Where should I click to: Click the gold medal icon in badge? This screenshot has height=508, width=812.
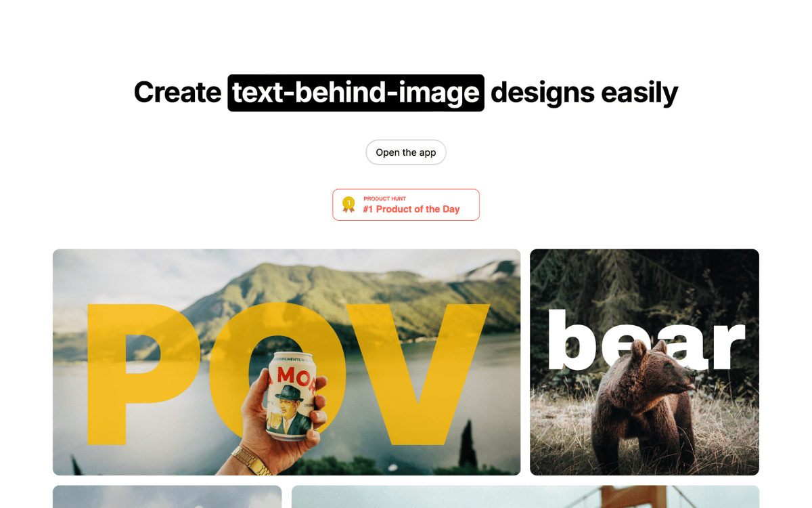[348, 205]
